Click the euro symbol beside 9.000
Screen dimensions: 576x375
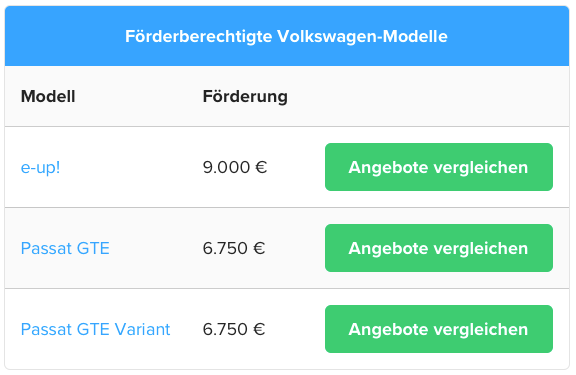[261, 167]
